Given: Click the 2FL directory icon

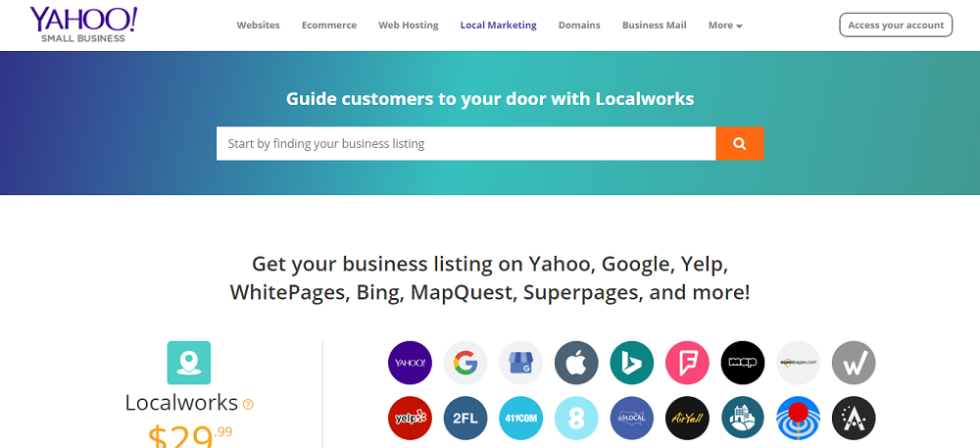Looking at the screenshot, I should [x=465, y=418].
